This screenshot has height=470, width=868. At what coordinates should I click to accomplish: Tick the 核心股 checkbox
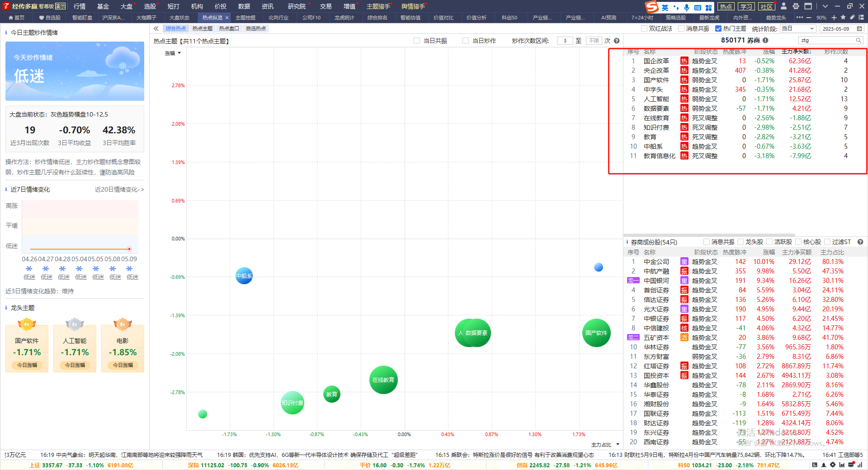798,242
